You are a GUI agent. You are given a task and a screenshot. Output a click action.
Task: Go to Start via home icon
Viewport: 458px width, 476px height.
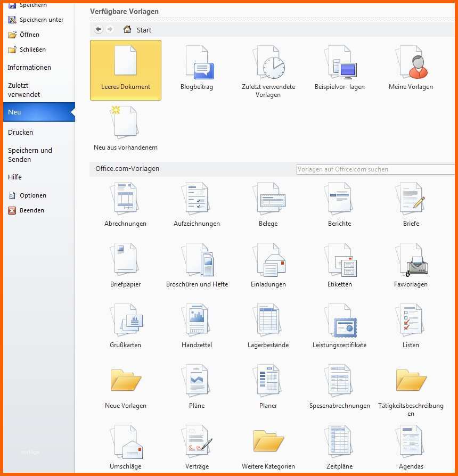(127, 29)
